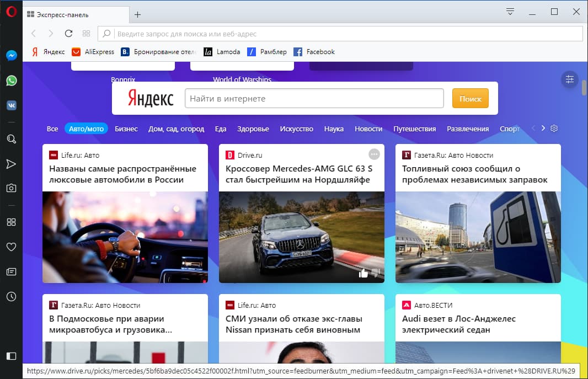Select the Все news category
The image size is (588, 379).
click(x=52, y=129)
